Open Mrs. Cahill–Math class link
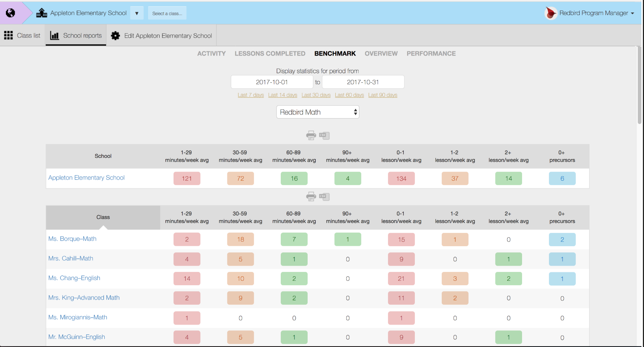The image size is (644, 347). point(71,258)
